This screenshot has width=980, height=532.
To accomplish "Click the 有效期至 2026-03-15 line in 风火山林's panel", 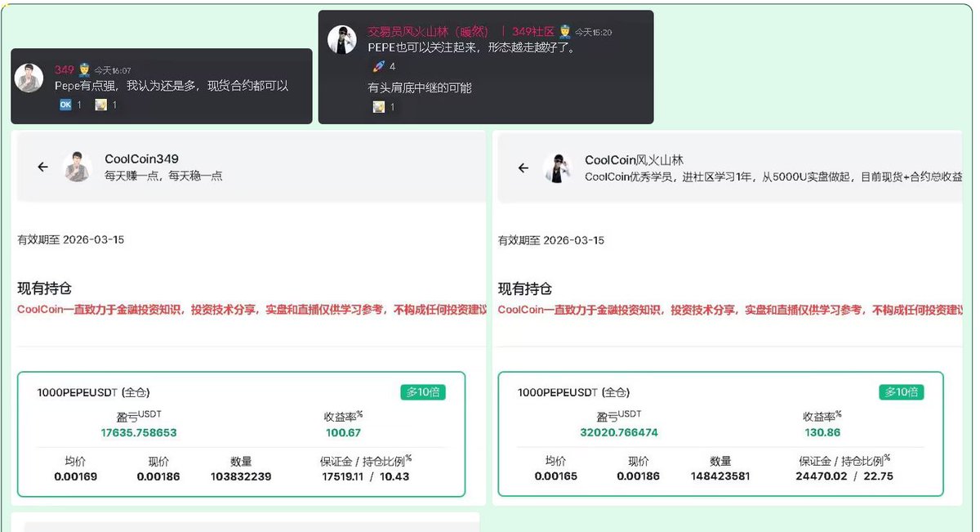I will pyautogui.click(x=550, y=240).
